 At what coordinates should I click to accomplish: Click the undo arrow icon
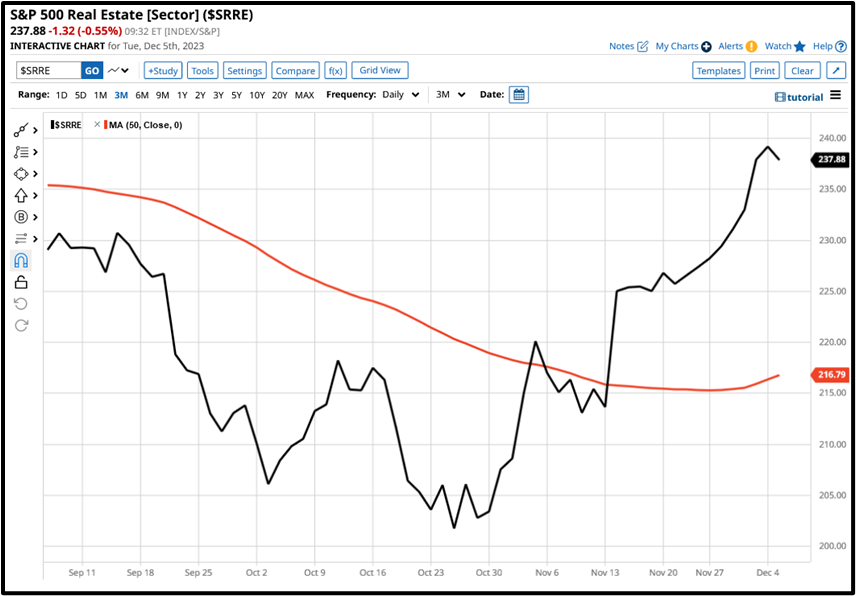click(20, 305)
